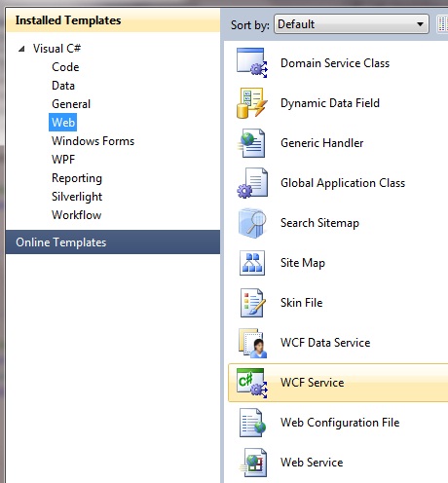
Task: Click the Search Sitemap magnifier icon
Action: [x=252, y=223]
